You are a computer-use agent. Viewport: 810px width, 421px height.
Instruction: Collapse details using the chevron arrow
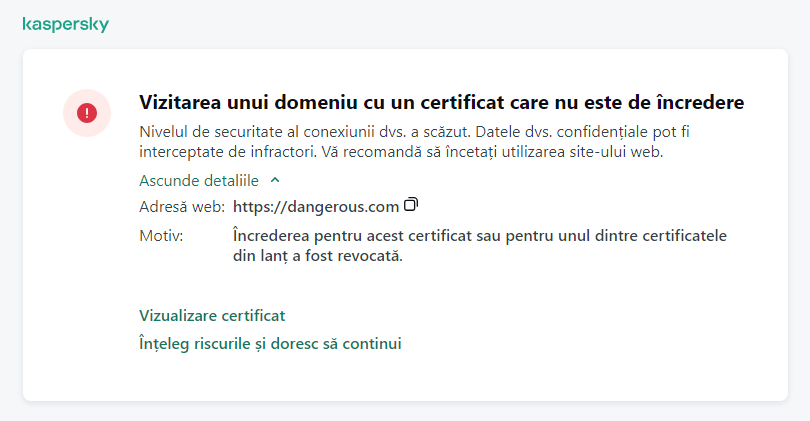[x=275, y=180]
